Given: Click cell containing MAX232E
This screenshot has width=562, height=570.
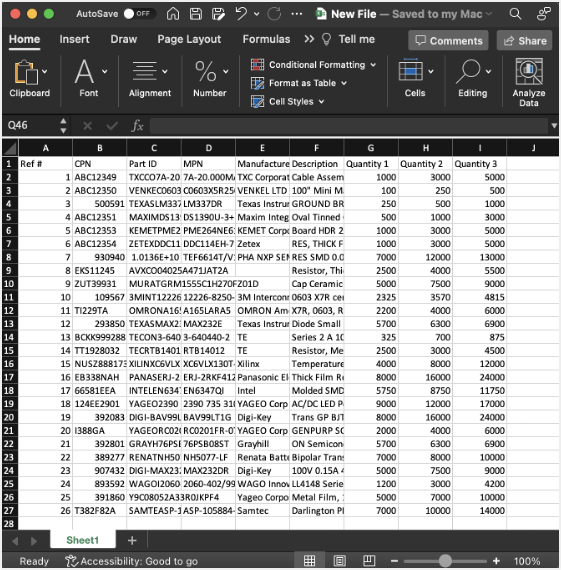Looking at the screenshot, I should click(x=208, y=324).
